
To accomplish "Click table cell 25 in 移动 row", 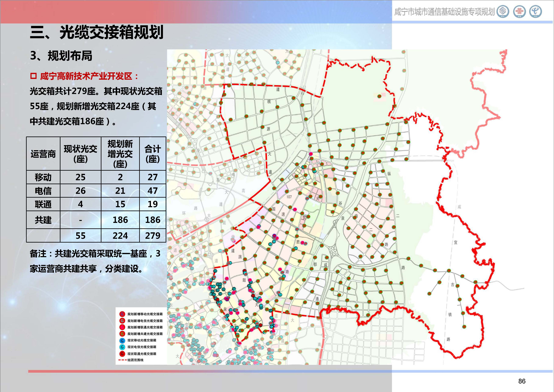I will (x=80, y=177).
